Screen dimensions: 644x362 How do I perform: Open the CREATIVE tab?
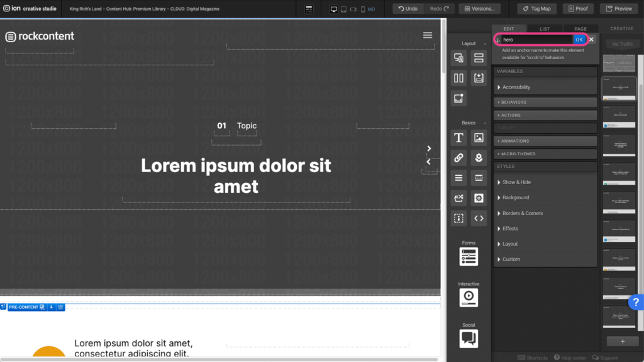coord(621,29)
